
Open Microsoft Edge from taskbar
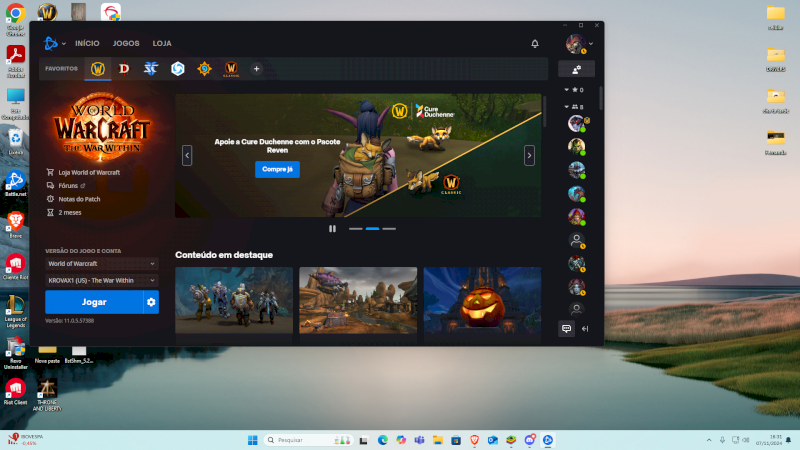coord(383,440)
